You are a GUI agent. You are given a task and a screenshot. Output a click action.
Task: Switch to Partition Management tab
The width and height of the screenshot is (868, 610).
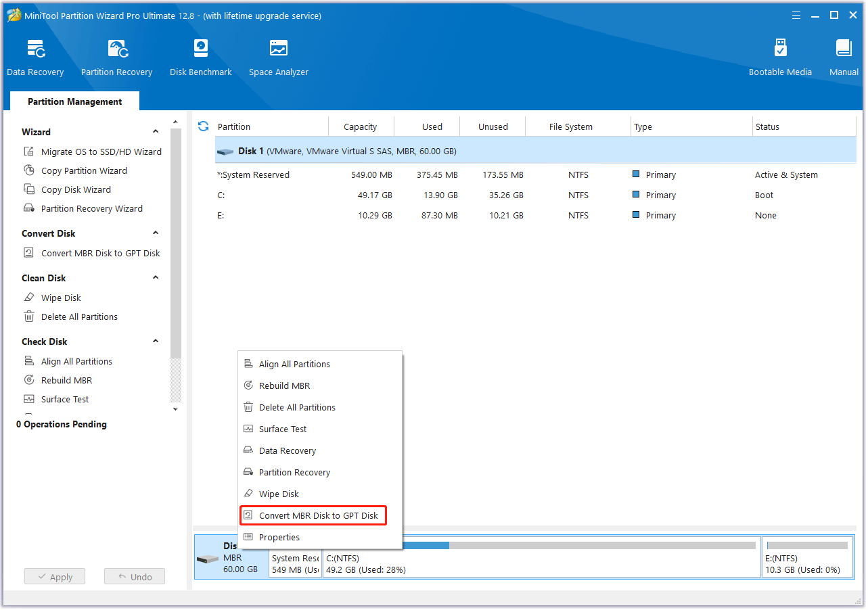[74, 101]
